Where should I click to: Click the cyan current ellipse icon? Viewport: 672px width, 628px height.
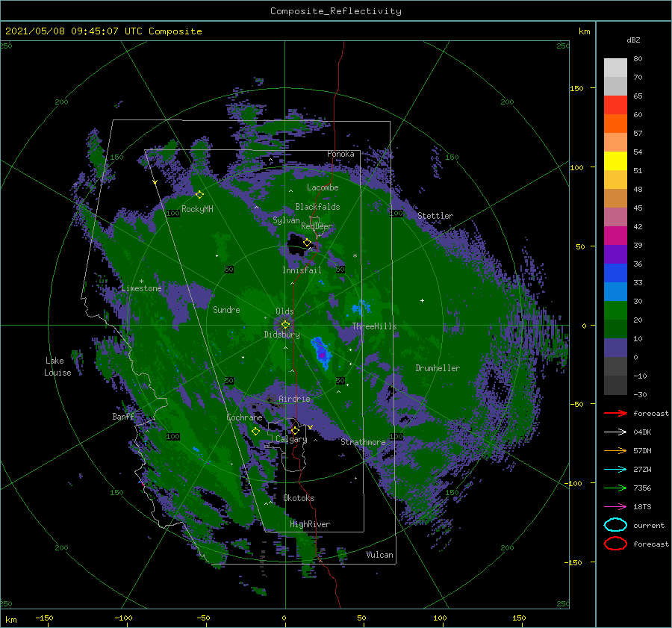[x=615, y=525]
